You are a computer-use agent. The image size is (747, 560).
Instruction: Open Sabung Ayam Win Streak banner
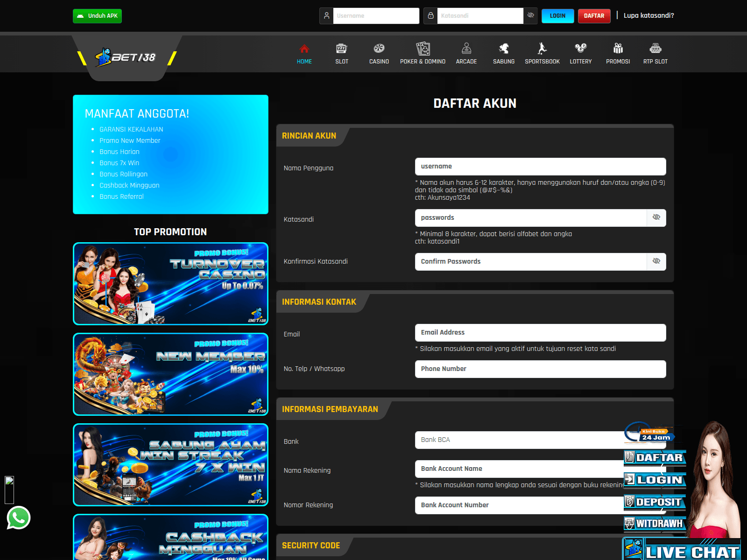click(170, 465)
